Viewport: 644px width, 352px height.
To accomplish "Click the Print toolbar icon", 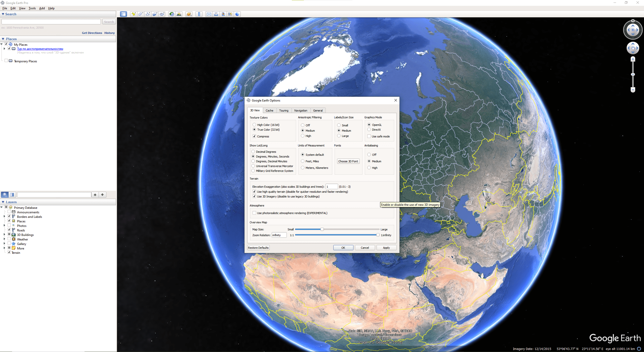I will click(216, 14).
